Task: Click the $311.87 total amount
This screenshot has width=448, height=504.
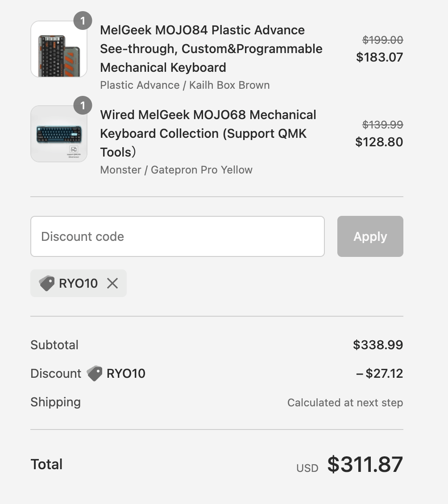Action: tap(365, 464)
